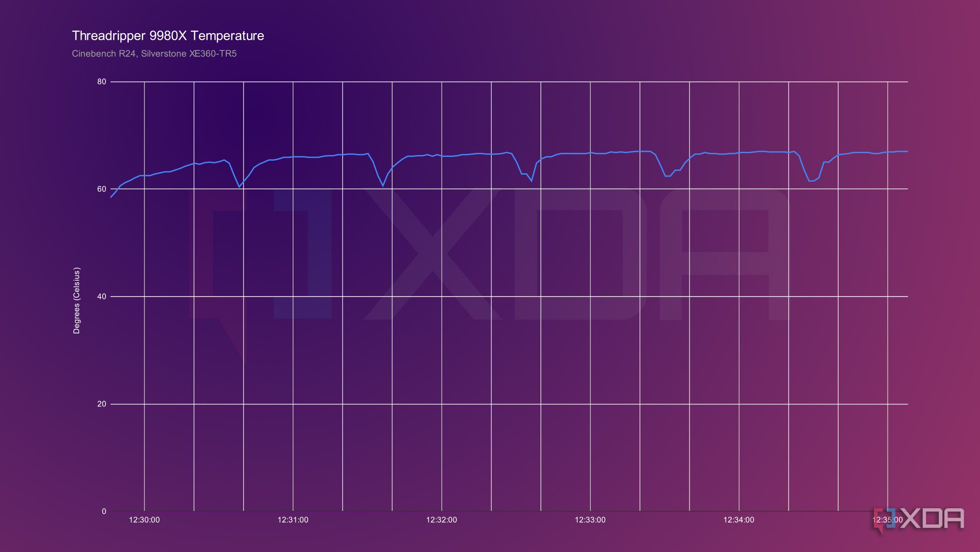The image size is (980, 552).
Task: Click the subtitle 'Cinebench R24, Silverstone XE360-TR5'
Action: pyautogui.click(x=154, y=54)
